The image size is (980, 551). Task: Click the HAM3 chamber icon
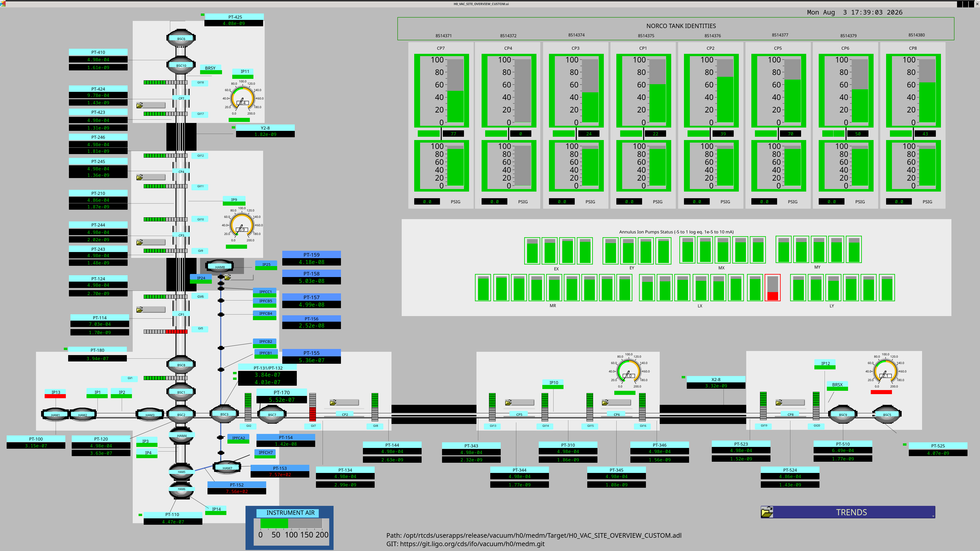click(150, 415)
